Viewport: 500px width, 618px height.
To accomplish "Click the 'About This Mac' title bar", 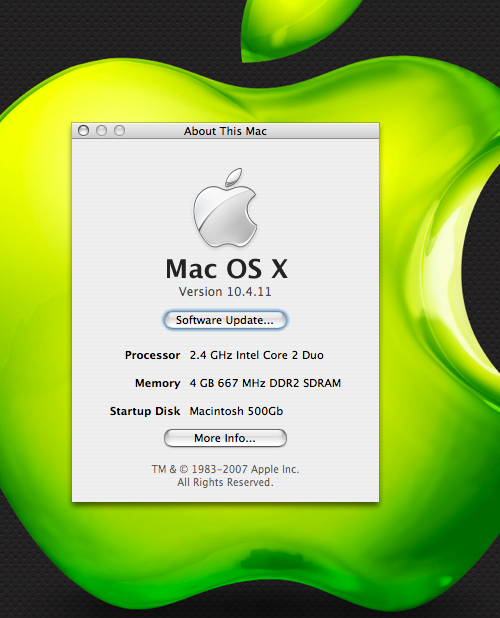I will (x=225, y=131).
